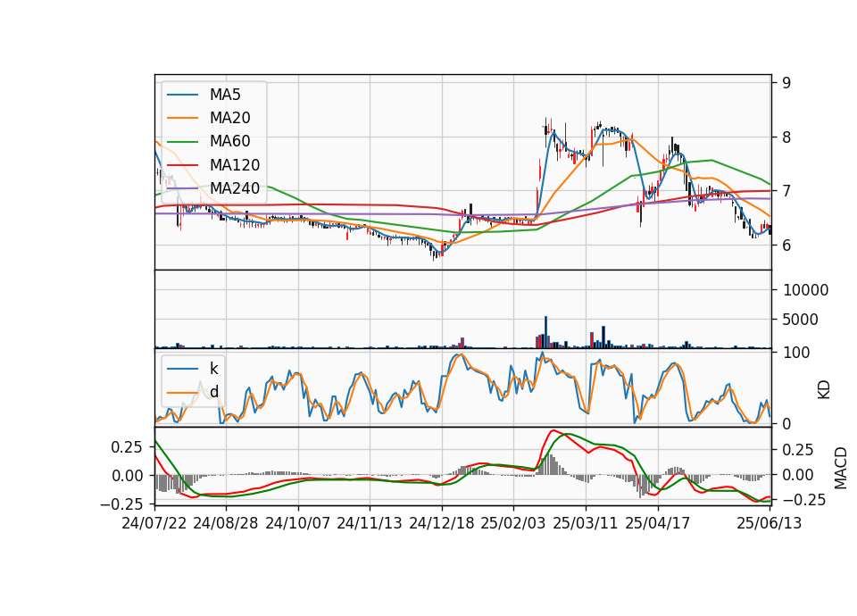Click the 24/11/13 date axis label
The image size is (857, 616).
point(370,523)
